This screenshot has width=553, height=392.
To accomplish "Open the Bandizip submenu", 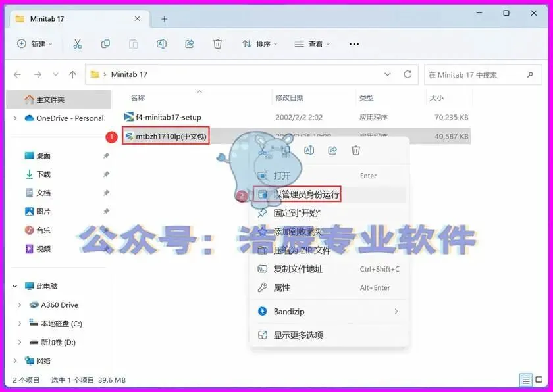I will [329, 311].
